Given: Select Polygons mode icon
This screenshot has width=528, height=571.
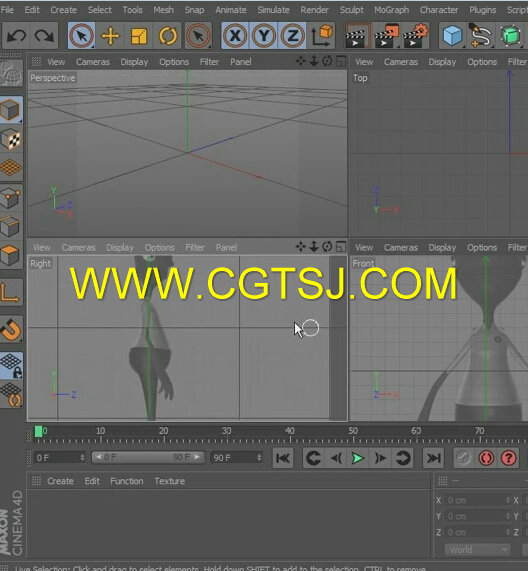Looking at the screenshot, I should [x=11, y=256].
